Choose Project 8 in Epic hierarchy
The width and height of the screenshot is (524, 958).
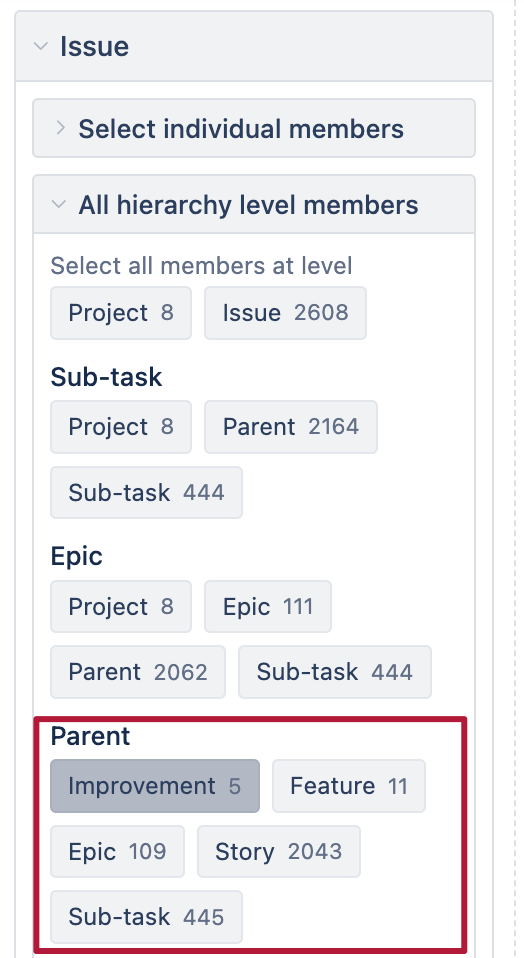(121, 607)
